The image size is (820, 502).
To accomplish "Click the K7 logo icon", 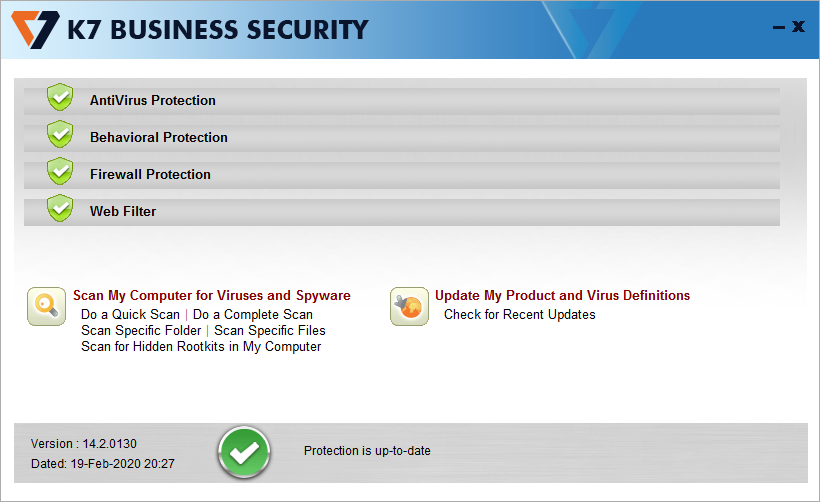I will 37,29.
